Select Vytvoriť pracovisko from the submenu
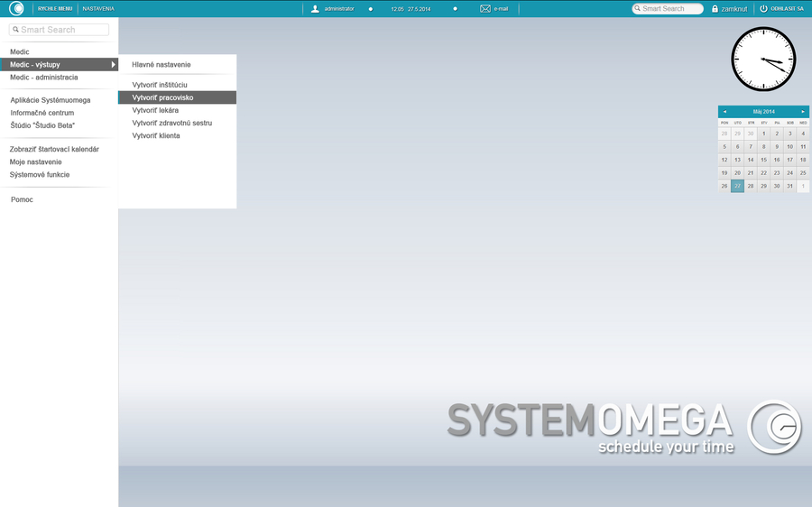Screen dimensions: 812x507 click(x=162, y=97)
